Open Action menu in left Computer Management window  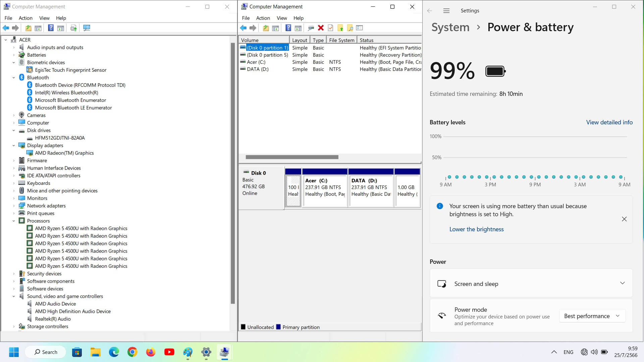(x=25, y=18)
